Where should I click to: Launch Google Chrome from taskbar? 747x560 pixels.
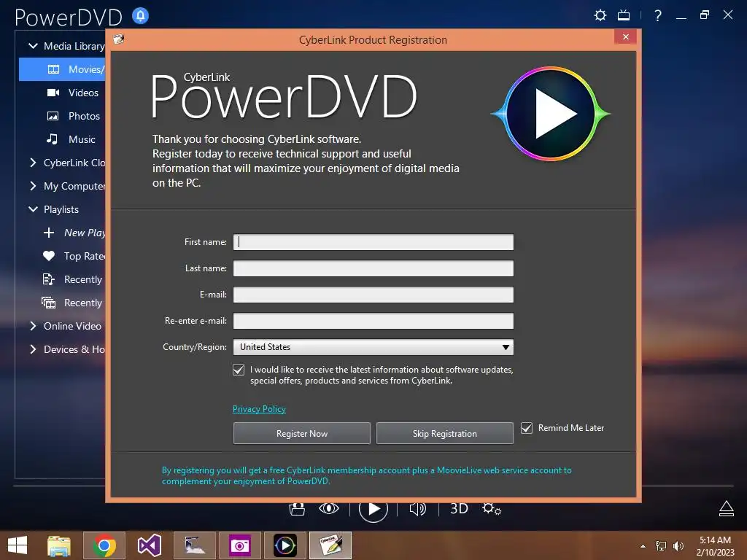104,545
